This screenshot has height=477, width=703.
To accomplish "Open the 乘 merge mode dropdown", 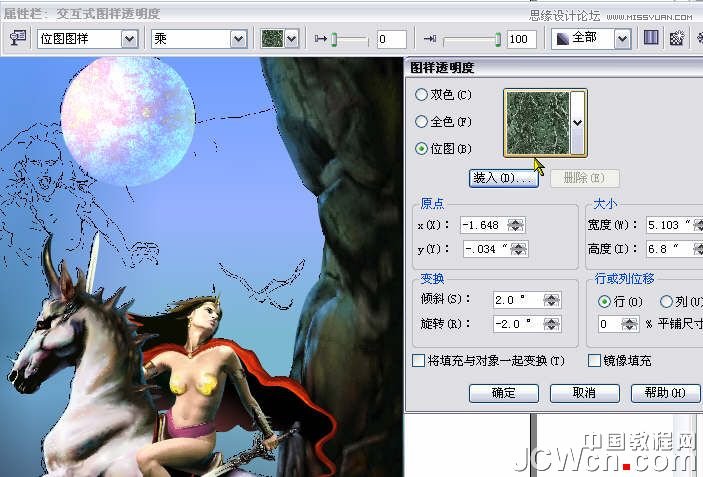I will [238, 39].
